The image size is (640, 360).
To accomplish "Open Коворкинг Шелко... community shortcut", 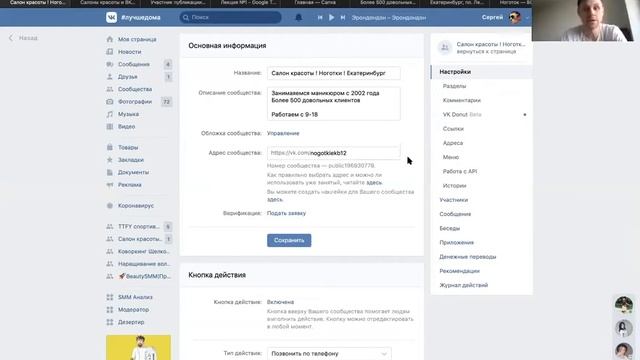I will click(x=138, y=251).
